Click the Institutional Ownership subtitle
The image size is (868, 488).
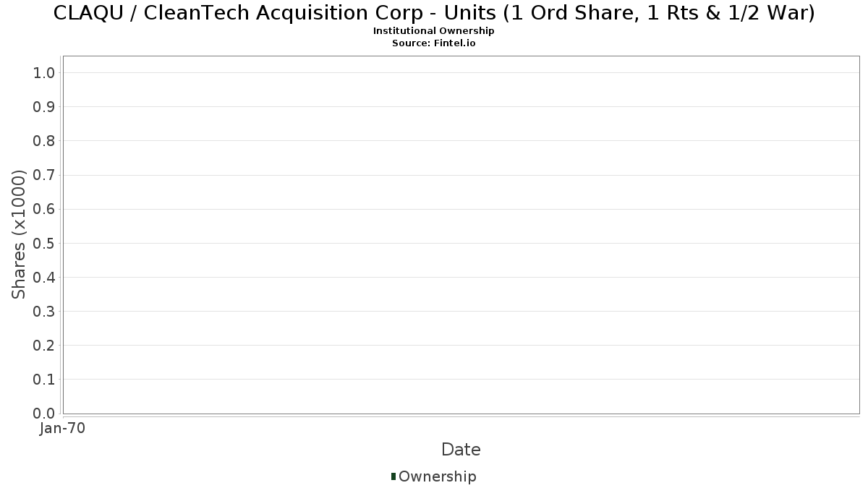coord(434,31)
